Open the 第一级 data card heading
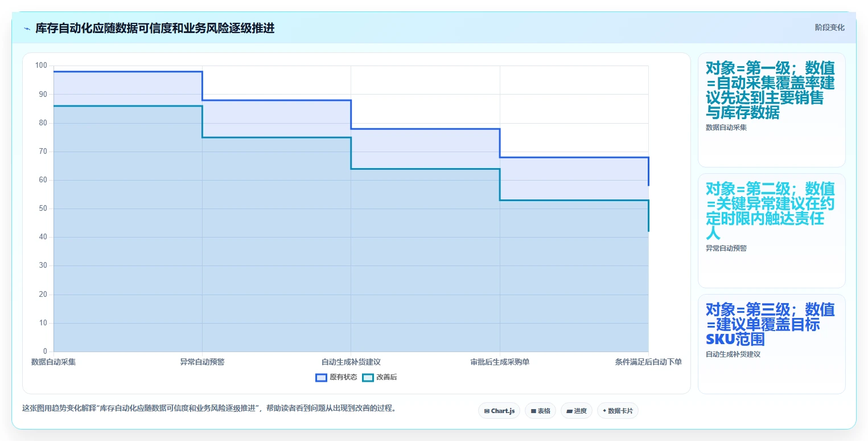The height and width of the screenshot is (441, 868). (771, 91)
